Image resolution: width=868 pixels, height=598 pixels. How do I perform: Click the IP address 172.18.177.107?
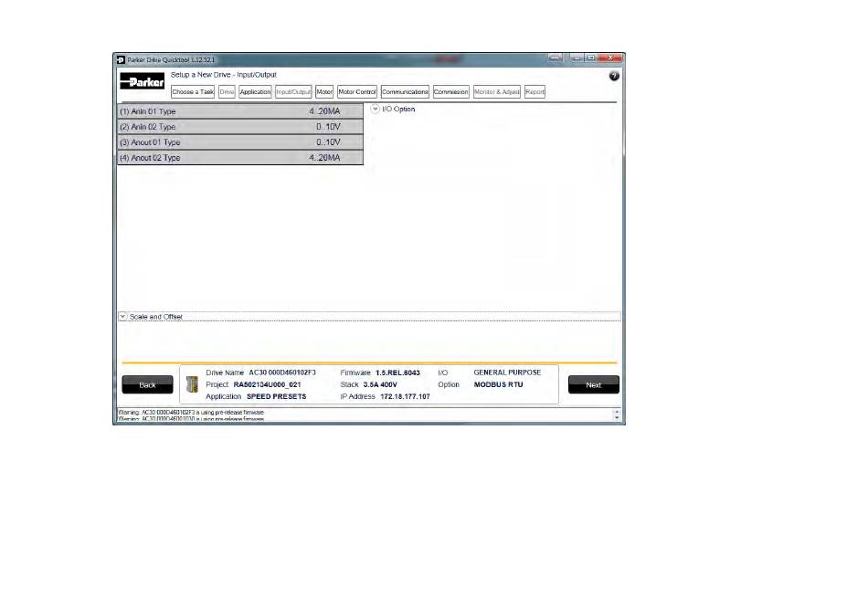[x=405, y=396]
